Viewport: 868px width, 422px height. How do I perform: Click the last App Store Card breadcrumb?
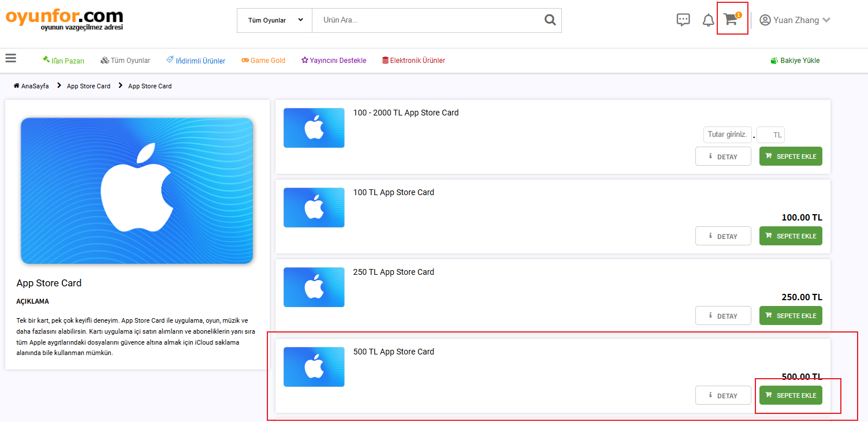click(x=150, y=86)
